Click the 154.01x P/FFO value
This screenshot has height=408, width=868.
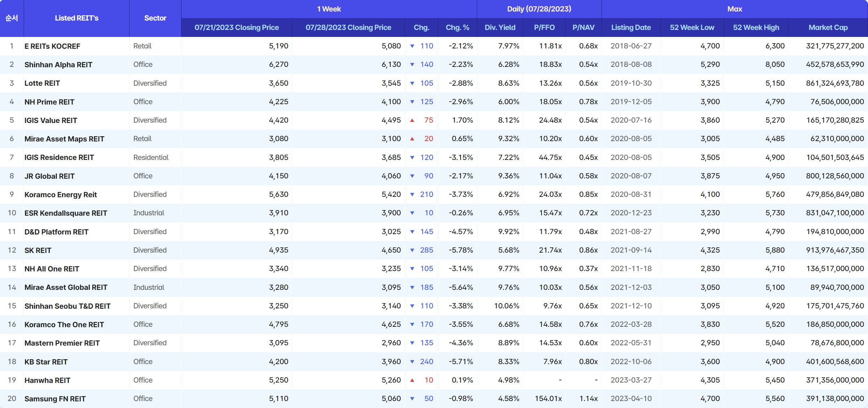point(548,399)
